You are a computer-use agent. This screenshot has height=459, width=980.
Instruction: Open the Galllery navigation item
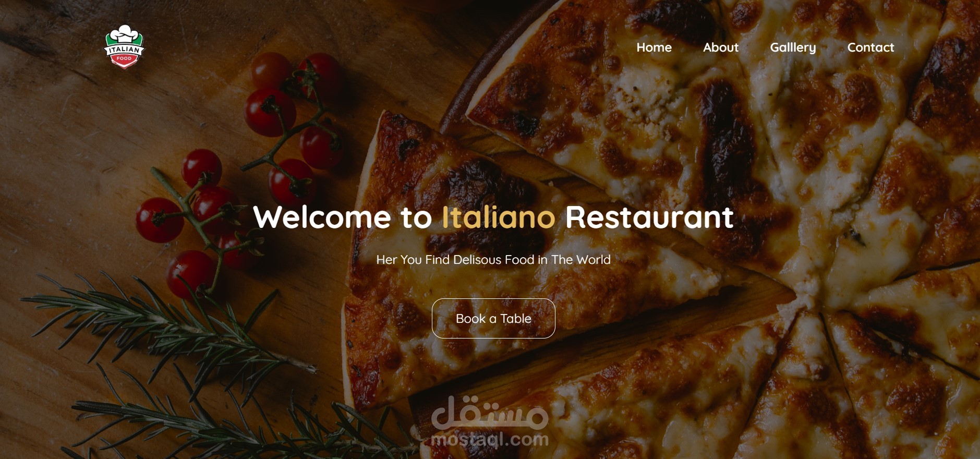[x=793, y=47]
